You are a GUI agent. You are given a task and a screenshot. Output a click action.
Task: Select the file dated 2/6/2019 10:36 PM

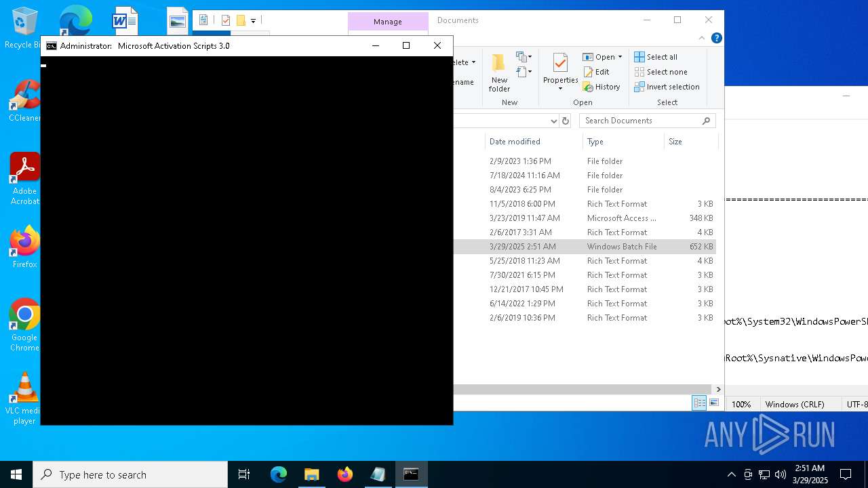[585, 318]
